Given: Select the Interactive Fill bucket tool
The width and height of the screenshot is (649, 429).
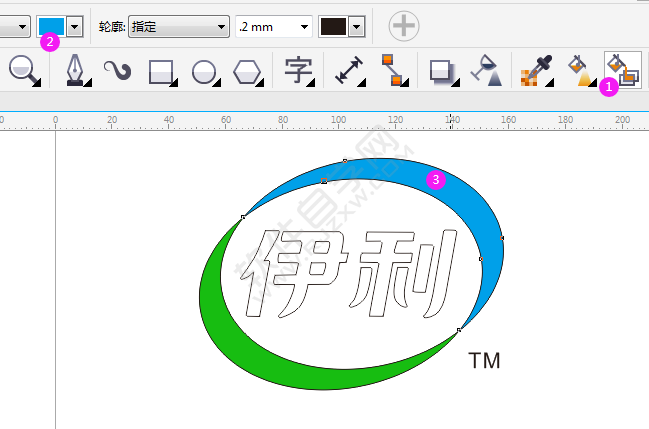Looking at the screenshot, I should click(x=582, y=70).
